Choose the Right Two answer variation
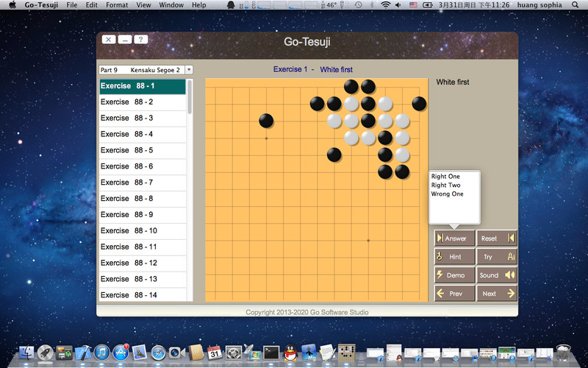This screenshot has width=588, height=368. (445, 185)
